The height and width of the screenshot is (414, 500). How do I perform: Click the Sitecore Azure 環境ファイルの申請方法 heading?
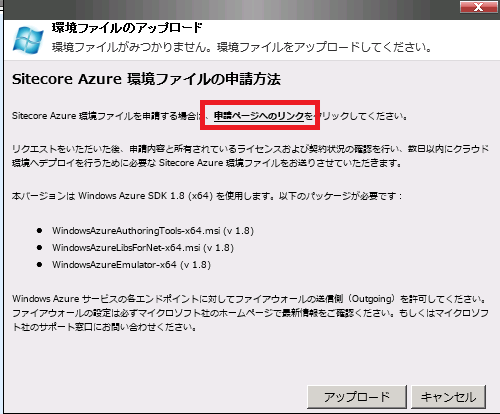pyautogui.click(x=146, y=79)
